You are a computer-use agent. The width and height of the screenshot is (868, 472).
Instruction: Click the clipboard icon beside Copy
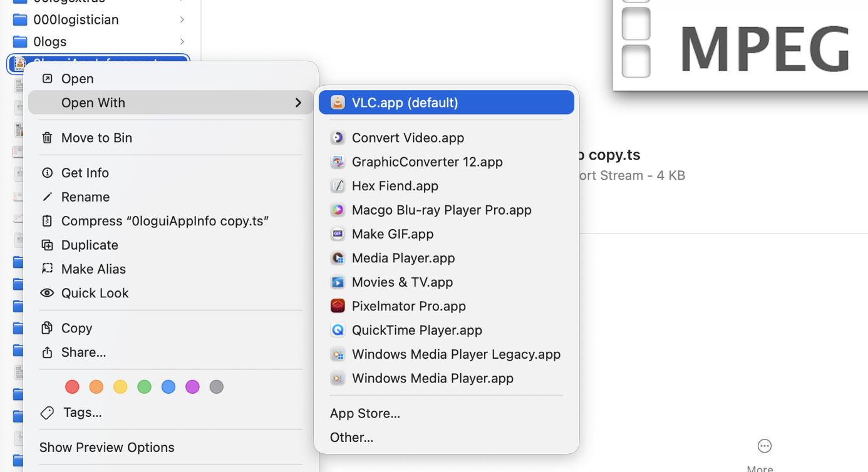point(47,328)
